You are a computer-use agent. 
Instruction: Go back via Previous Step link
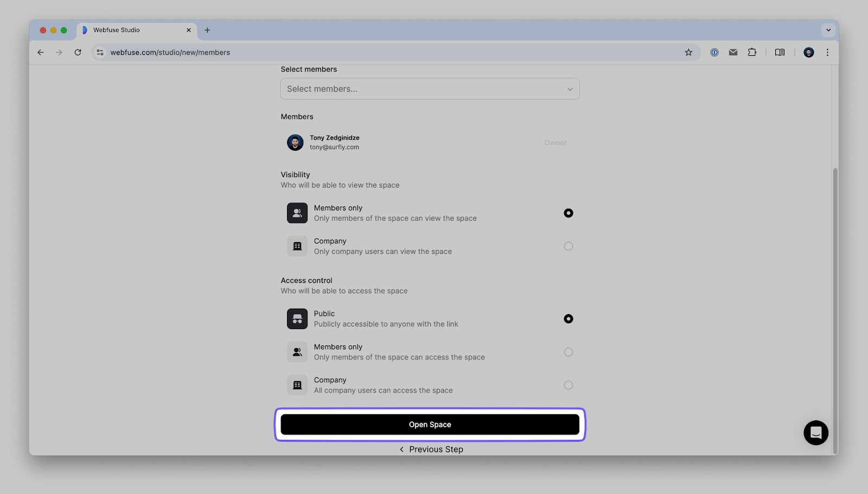coord(432,449)
